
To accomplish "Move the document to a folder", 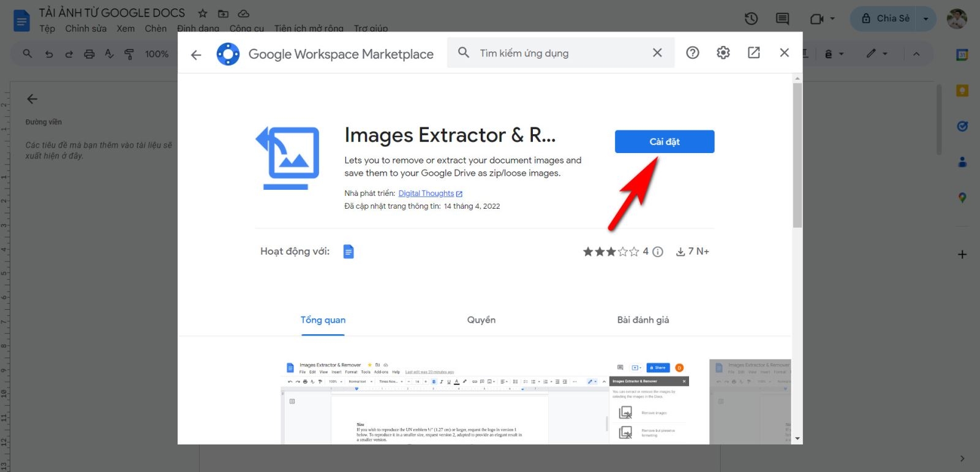I will (223, 13).
